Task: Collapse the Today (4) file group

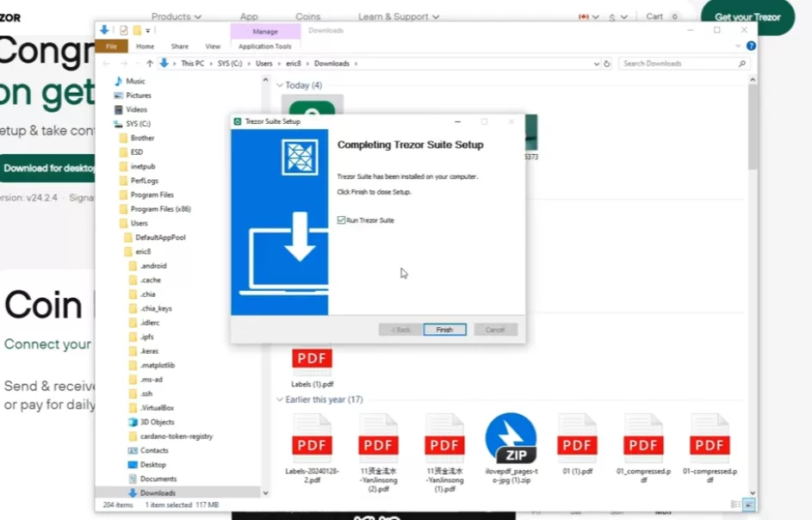Action: click(x=280, y=85)
